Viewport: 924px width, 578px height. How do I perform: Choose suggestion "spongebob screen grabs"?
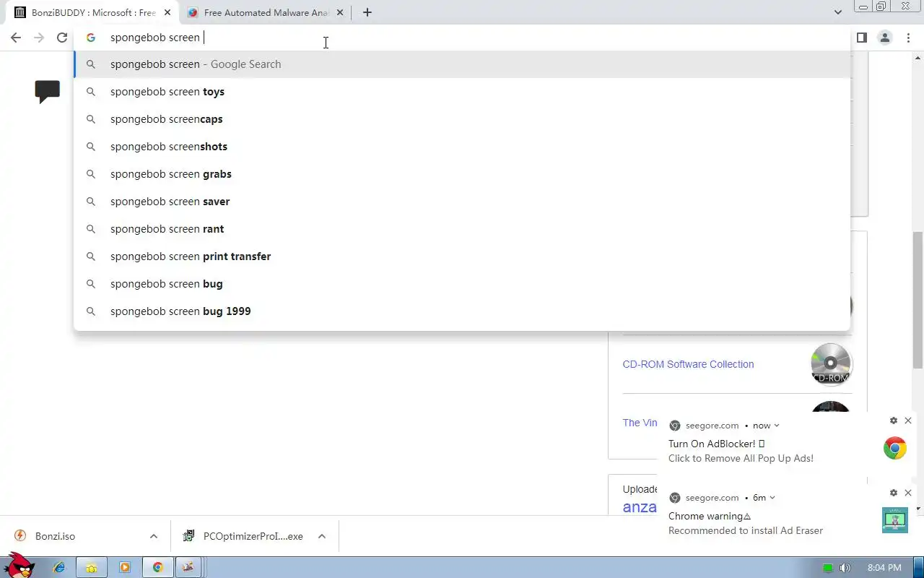pos(462,174)
